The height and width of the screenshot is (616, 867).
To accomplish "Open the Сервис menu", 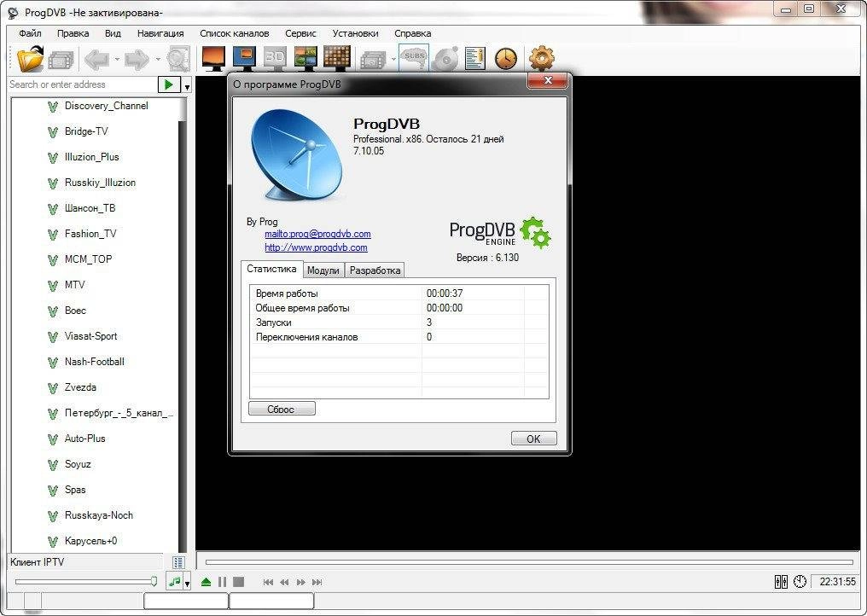I will pos(300,33).
